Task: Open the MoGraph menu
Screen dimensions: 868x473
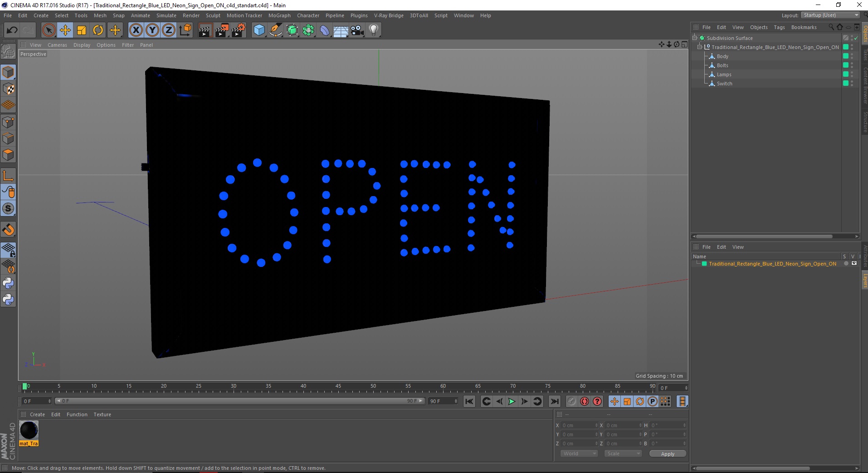Action: click(279, 15)
